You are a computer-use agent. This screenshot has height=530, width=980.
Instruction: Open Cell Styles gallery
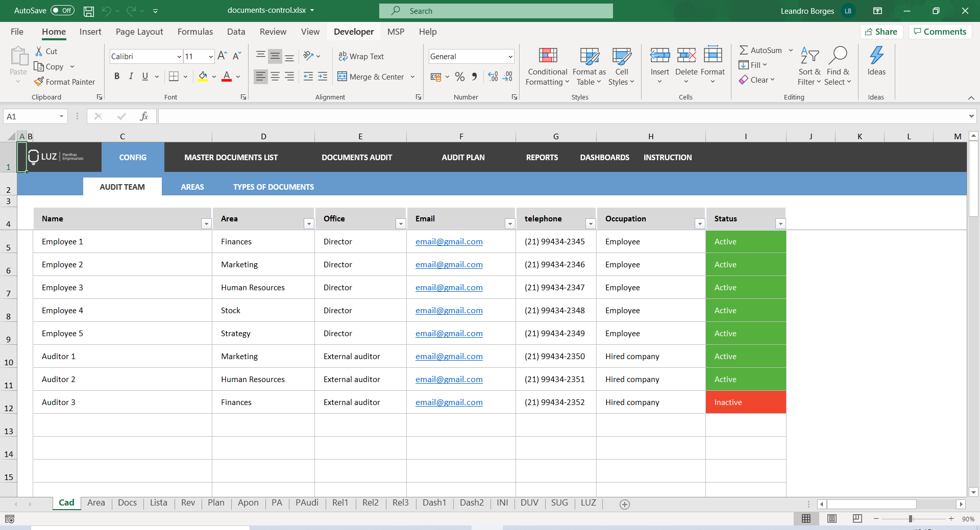(622, 65)
